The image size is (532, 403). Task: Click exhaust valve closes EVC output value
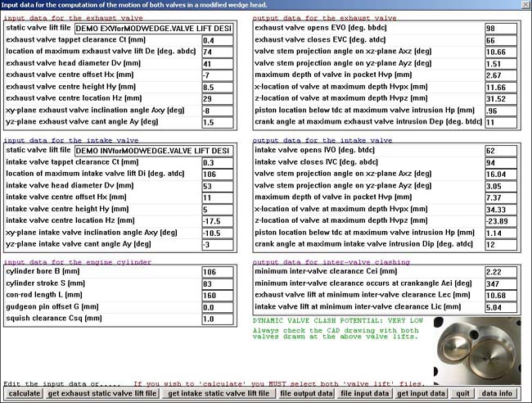click(x=501, y=40)
